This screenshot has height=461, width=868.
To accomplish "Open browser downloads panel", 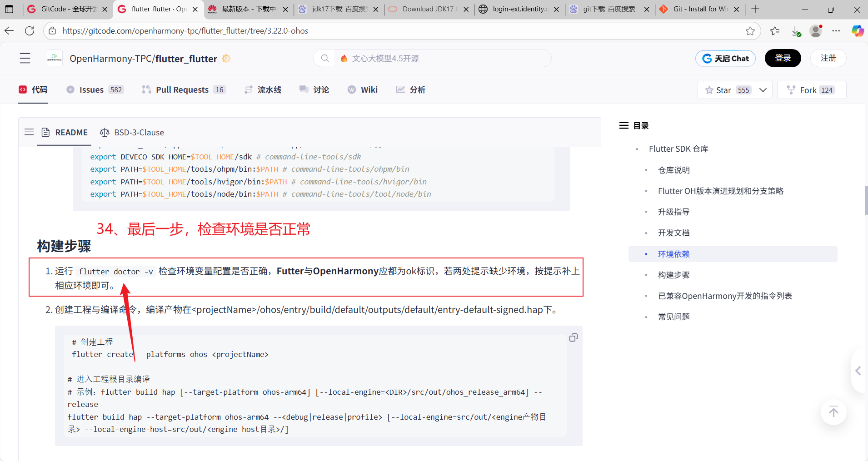I will (796, 31).
